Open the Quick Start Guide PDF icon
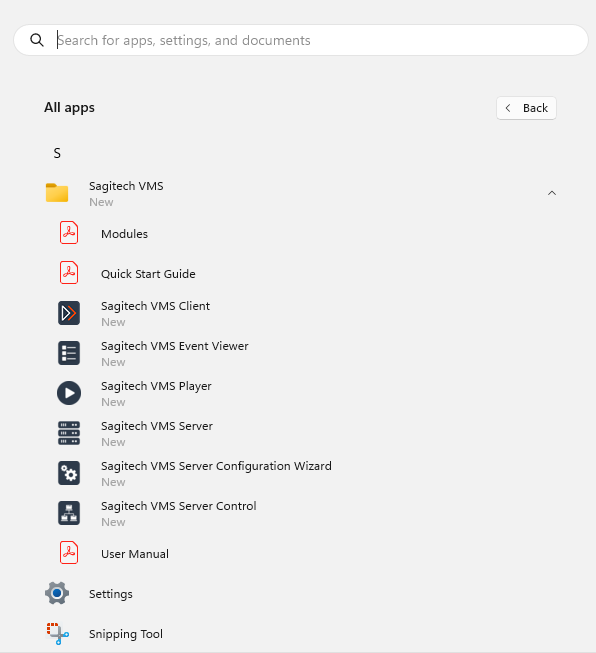The height and width of the screenshot is (653, 596). [69, 273]
